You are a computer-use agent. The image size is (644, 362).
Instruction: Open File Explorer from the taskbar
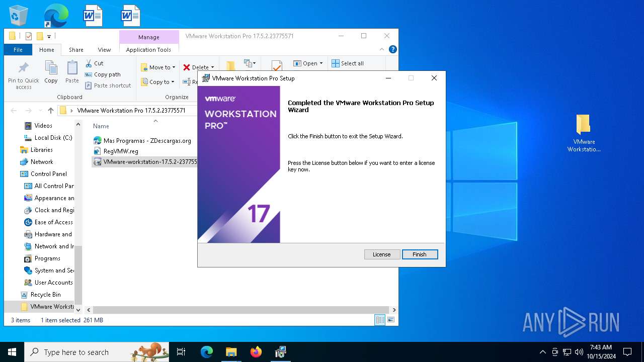pyautogui.click(x=231, y=352)
